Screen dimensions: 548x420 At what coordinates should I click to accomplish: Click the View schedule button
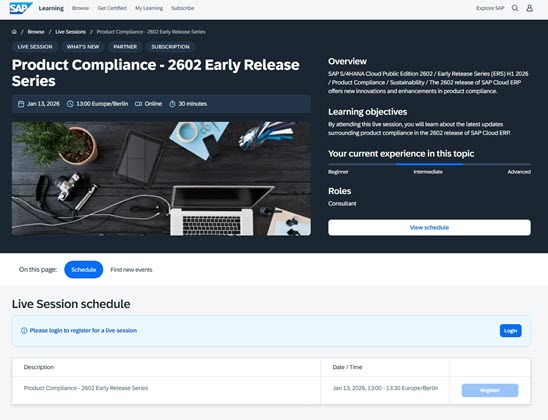pos(429,227)
